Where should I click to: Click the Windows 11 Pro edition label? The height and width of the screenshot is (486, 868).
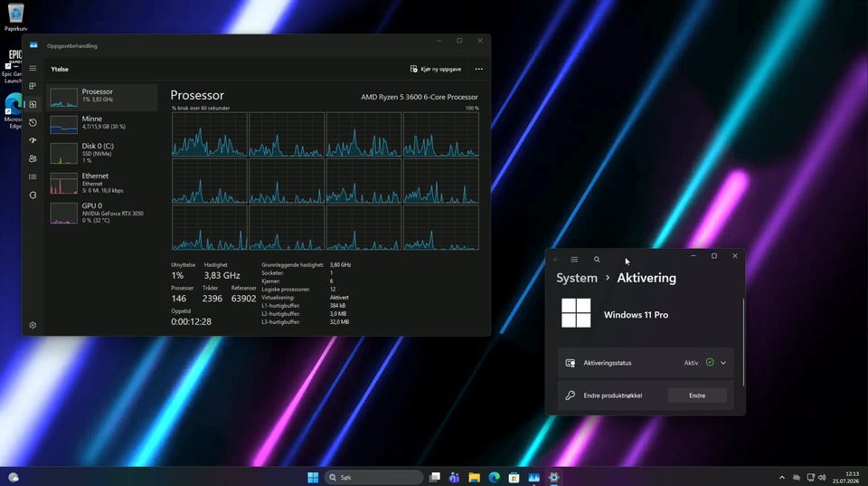[636, 315]
